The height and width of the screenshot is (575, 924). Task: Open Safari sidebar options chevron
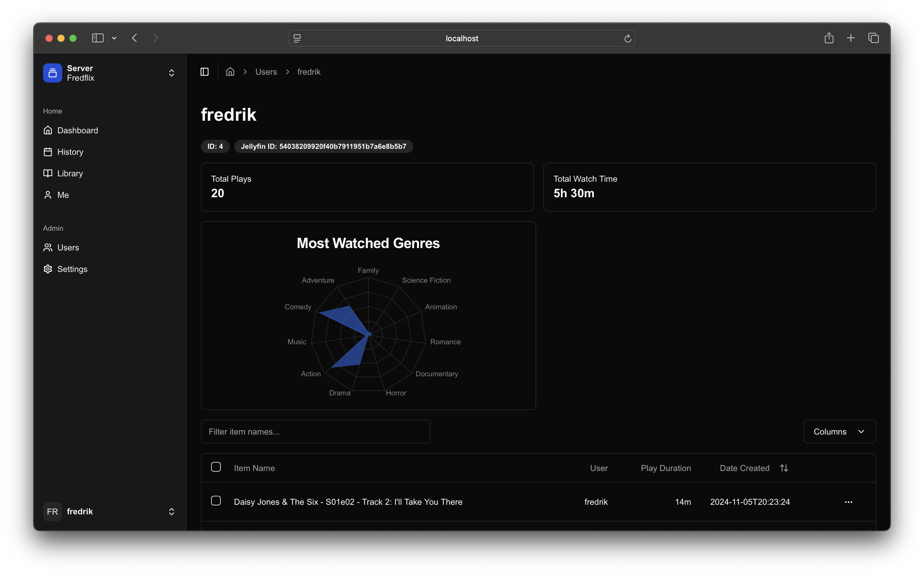[114, 38]
